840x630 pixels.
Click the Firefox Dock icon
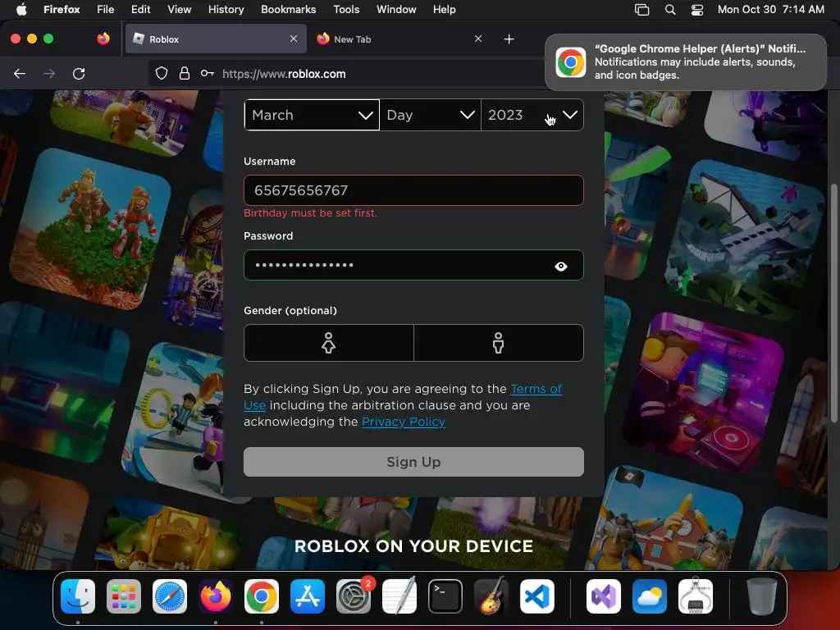tap(216, 596)
